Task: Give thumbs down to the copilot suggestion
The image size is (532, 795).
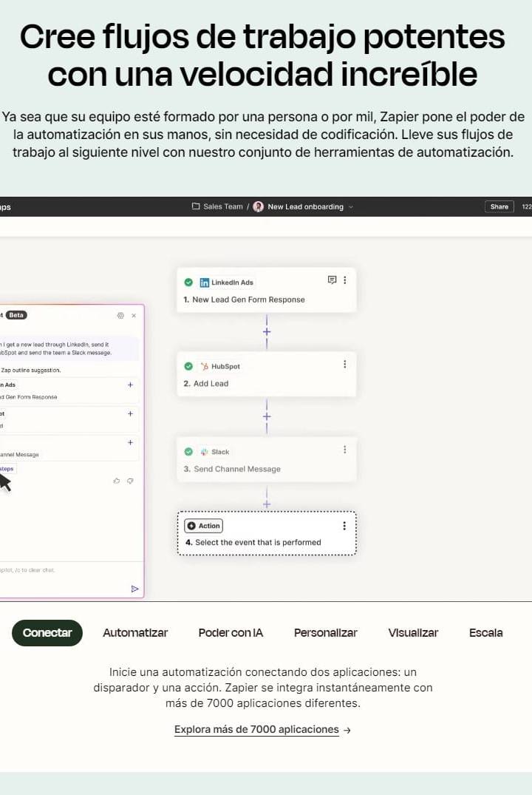Action: (x=130, y=481)
